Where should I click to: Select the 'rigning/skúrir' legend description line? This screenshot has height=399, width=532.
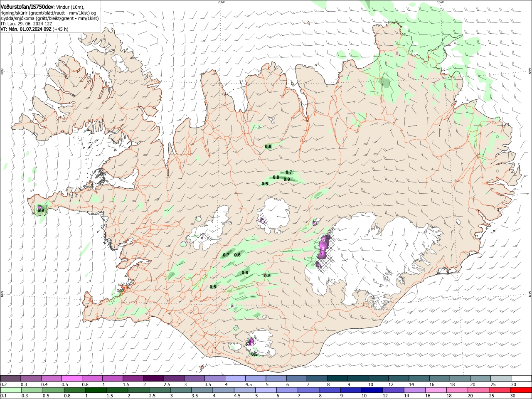(48, 13)
